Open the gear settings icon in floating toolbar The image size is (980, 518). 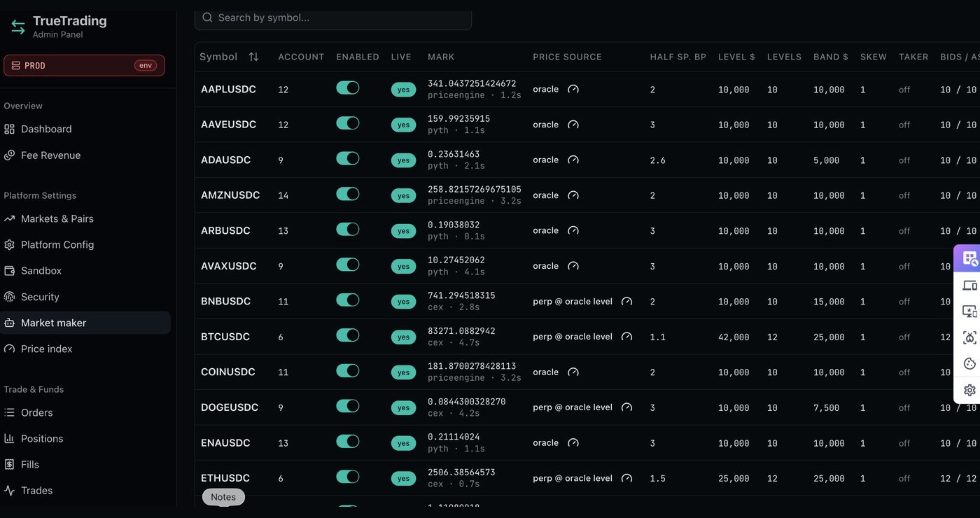click(969, 390)
